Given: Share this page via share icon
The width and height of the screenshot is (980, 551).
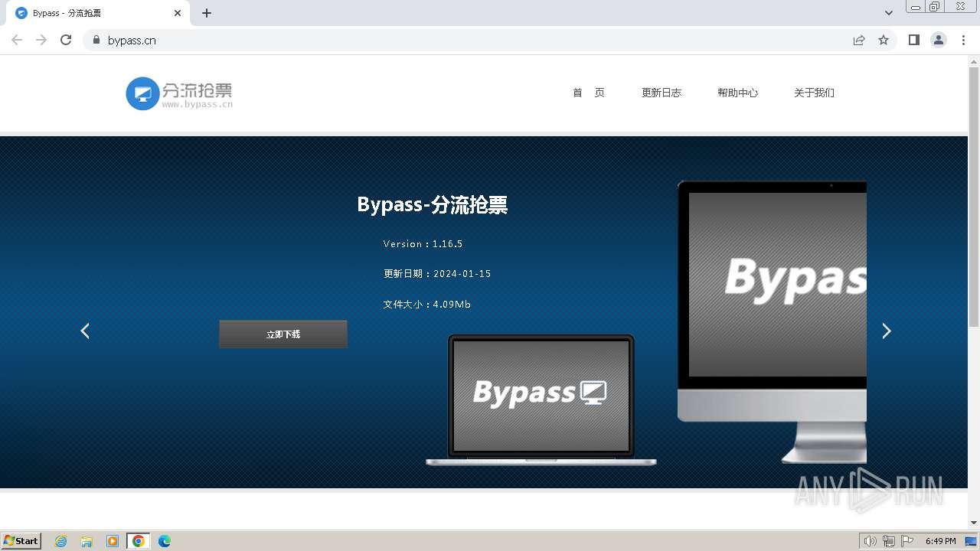Looking at the screenshot, I should (859, 40).
